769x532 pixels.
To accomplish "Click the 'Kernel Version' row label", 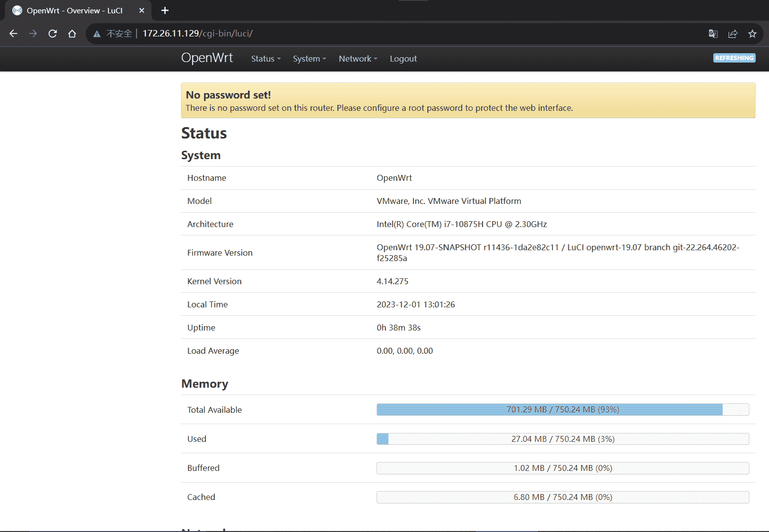I will point(214,281).
